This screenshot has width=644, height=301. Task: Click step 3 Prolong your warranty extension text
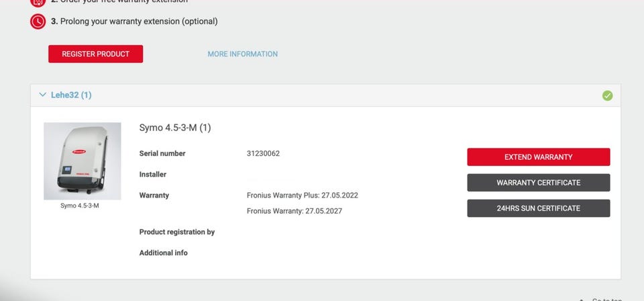click(134, 21)
